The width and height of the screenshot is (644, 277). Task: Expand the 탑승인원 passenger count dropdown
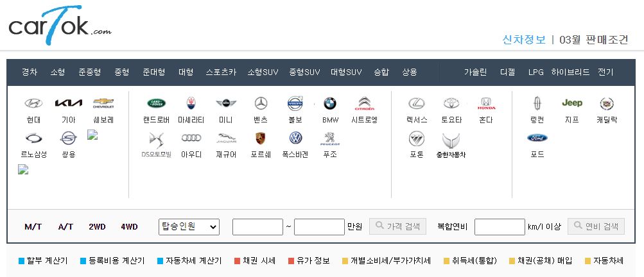pyautogui.click(x=189, y=227)
